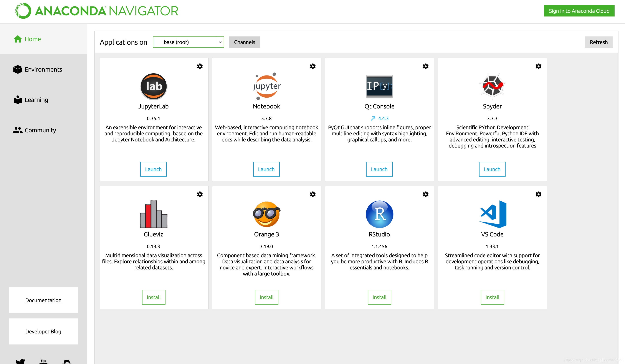Open settings gear on Spyder card
Image resolution: width=625 pixels, height=364 pixels.
(538, 66)
